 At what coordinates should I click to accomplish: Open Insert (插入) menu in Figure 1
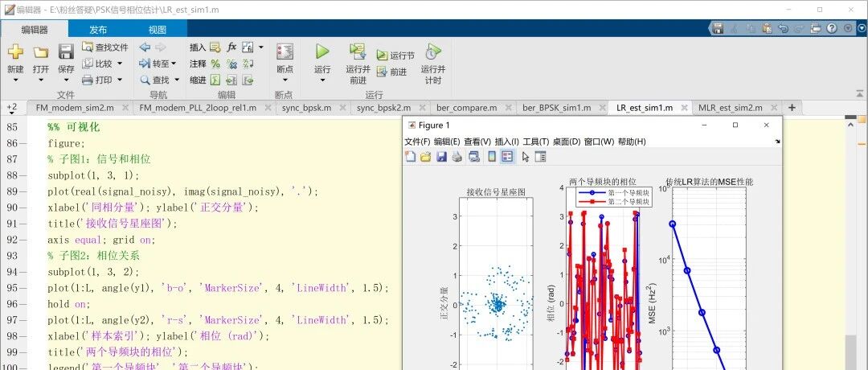pos(506,142)
